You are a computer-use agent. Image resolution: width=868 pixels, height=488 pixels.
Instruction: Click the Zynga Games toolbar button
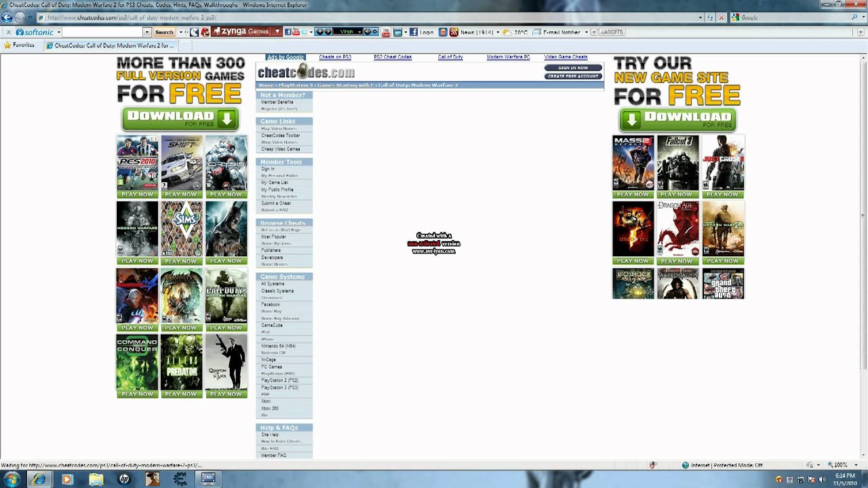point(240,32)
